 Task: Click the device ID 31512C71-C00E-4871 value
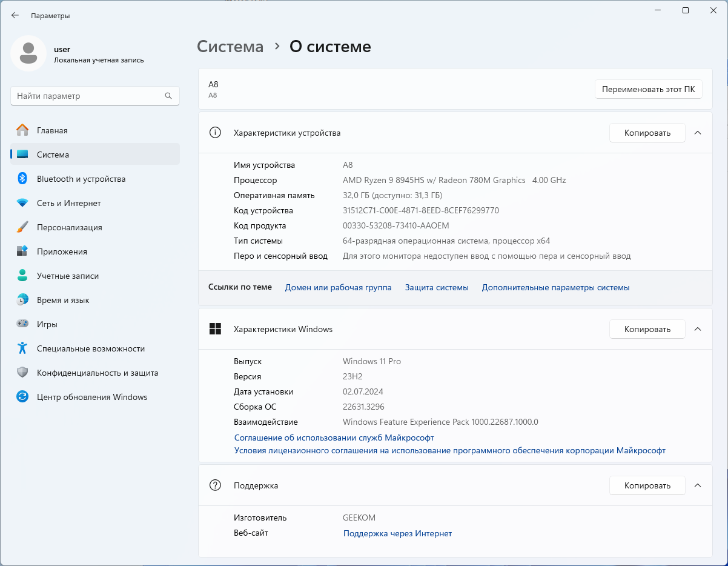421,210
